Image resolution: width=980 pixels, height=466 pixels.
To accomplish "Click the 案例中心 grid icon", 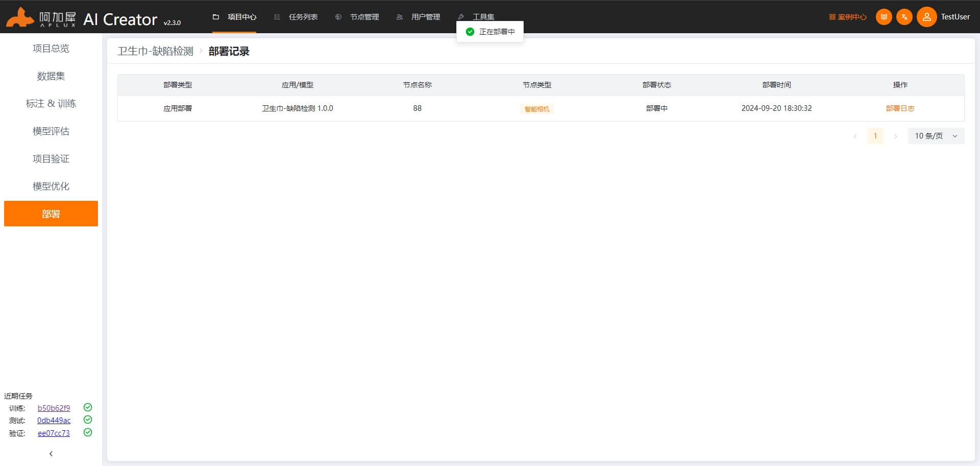I will pyautogui.click(x=832, y=17).
